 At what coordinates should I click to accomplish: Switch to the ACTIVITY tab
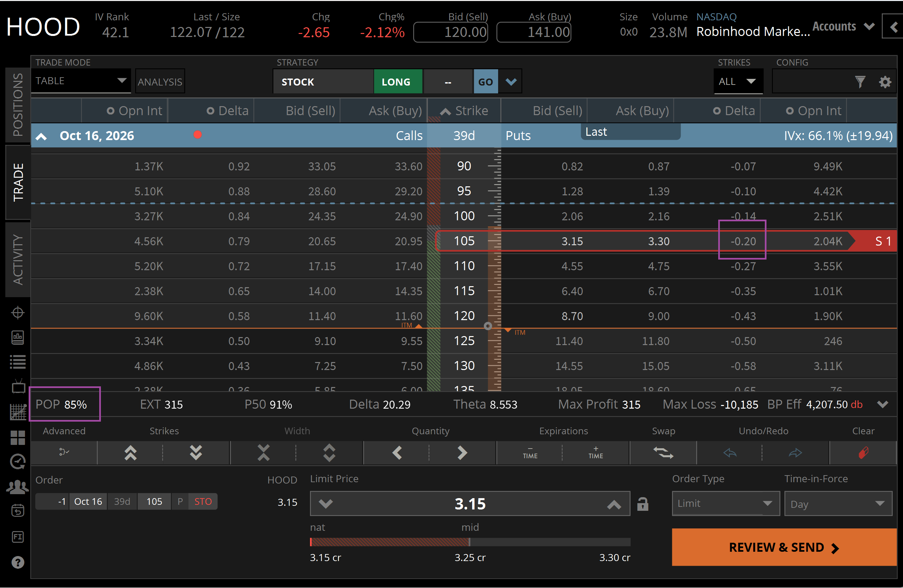[17, 259]
